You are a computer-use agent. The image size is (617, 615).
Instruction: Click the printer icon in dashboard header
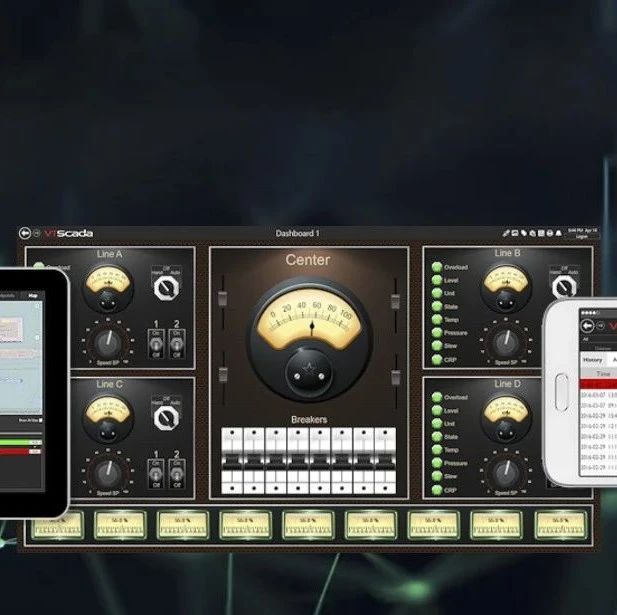550,233
